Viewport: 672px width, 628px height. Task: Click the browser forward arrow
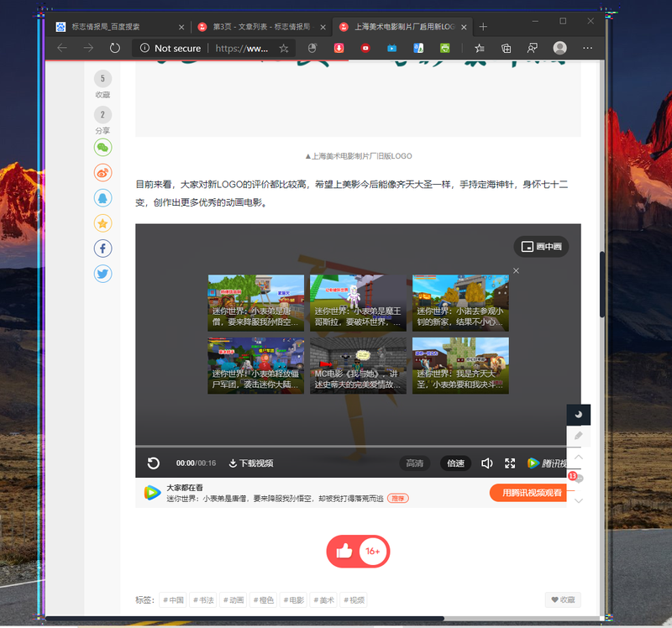coord(88,48)
